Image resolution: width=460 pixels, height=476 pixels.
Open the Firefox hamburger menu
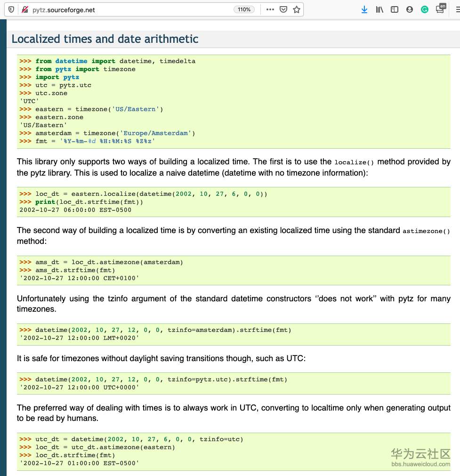[x=458, y=10]
